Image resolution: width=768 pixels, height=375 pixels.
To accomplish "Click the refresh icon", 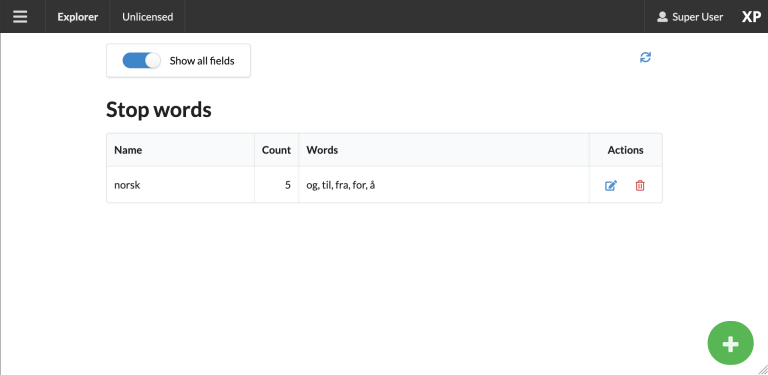I will [646, 57].
